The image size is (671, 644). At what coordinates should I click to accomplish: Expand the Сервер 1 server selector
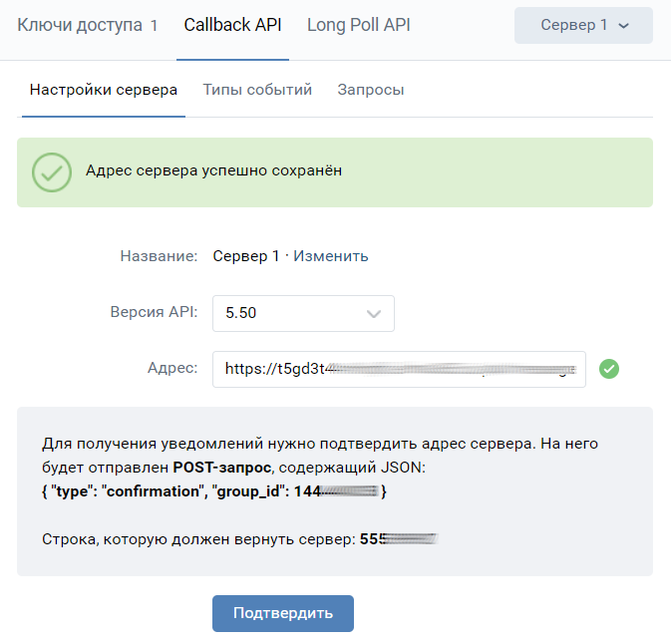583,26
